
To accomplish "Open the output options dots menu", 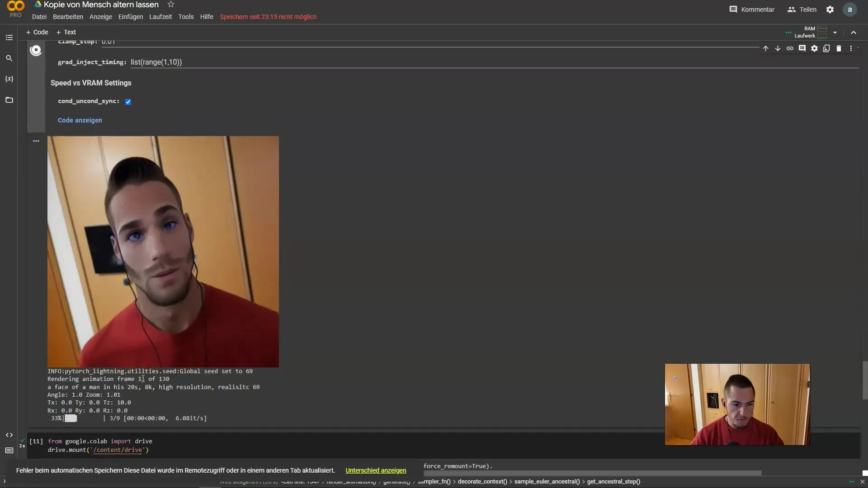I will (x=36, y=141).
